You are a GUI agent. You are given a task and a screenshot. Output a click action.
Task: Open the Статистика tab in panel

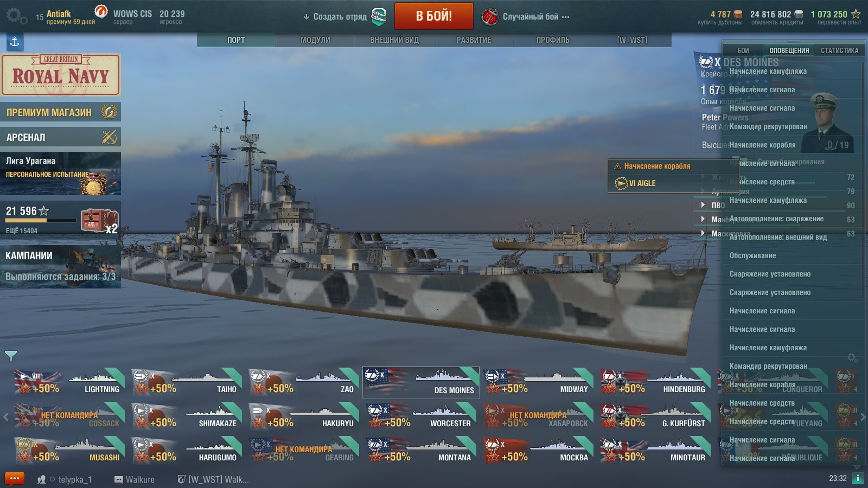[x=839, y=50]
